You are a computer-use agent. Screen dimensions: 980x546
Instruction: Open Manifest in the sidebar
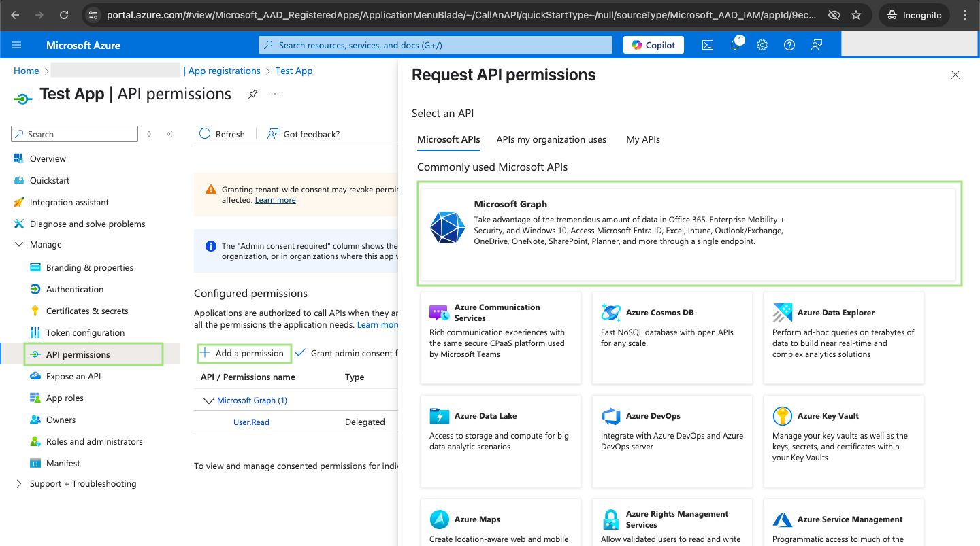tap(63, 463)
